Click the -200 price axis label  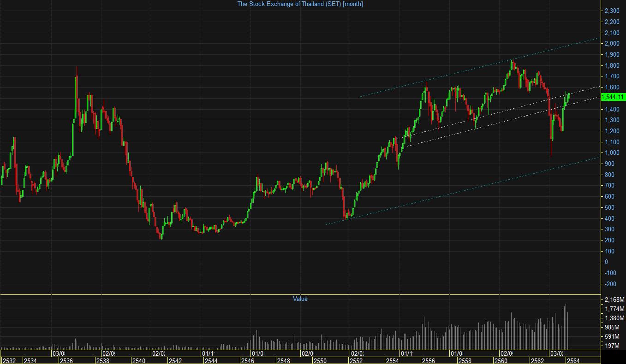coord(610,284)
